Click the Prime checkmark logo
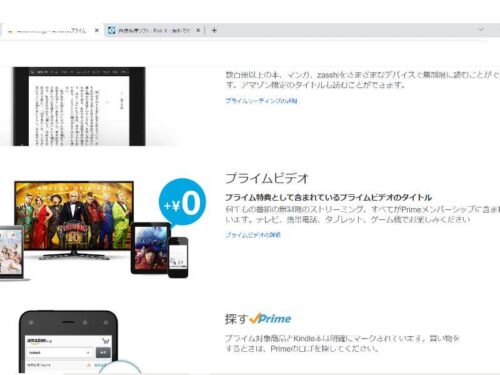The image size is (500, 375). coord(270,319)
